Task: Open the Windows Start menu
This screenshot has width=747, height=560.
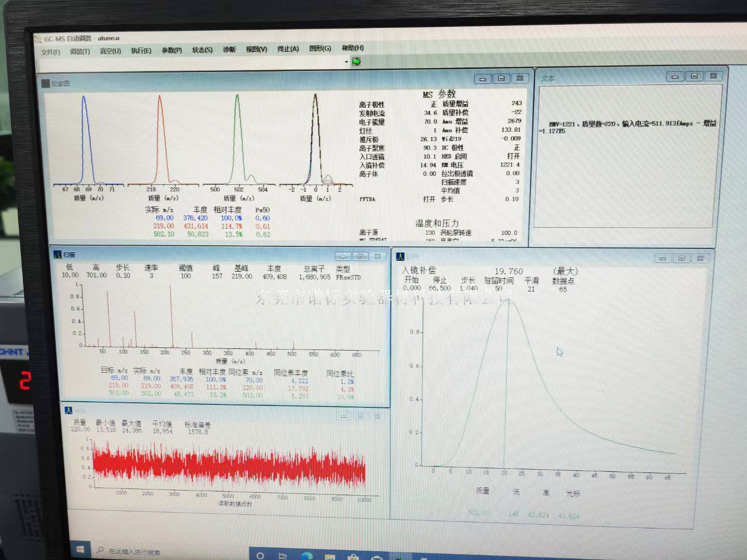Action: pos(80,549)
